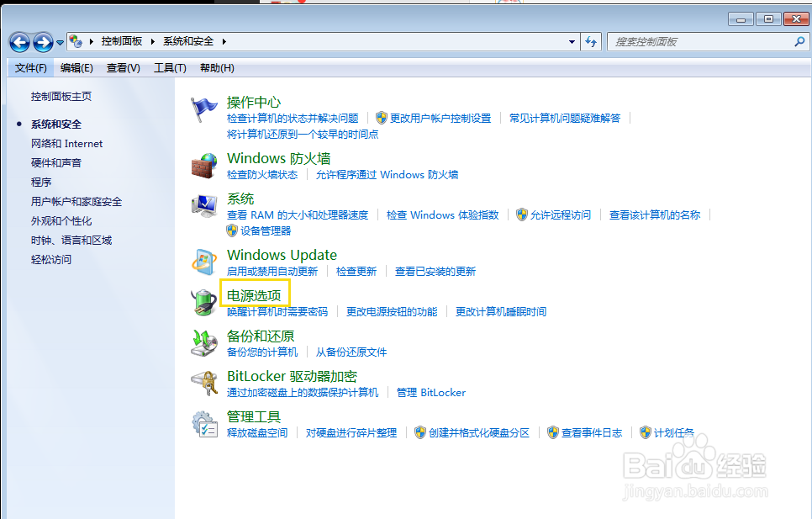Open BitLocker 驱动器加密 via its key icon

[204, 383]
